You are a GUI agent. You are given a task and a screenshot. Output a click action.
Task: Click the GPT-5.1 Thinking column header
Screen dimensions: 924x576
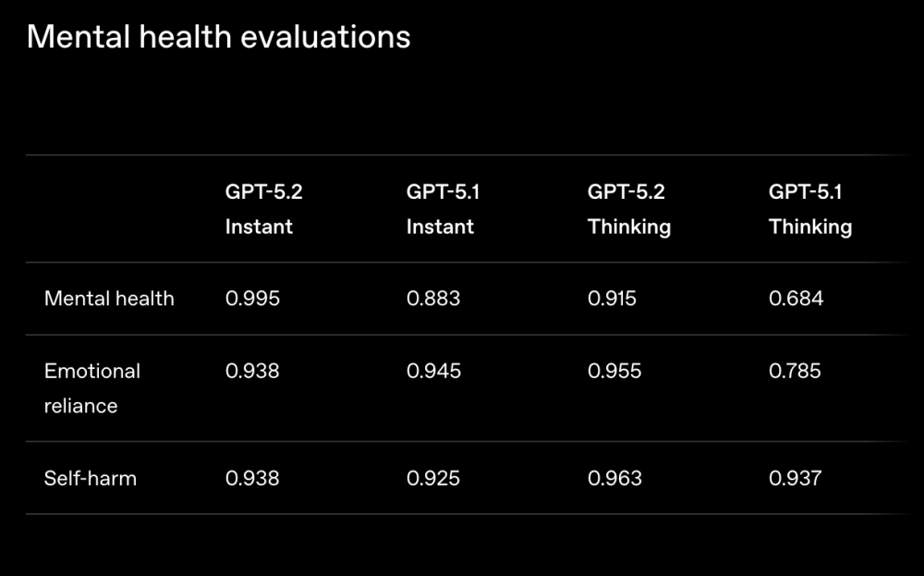tap(809, 209)
